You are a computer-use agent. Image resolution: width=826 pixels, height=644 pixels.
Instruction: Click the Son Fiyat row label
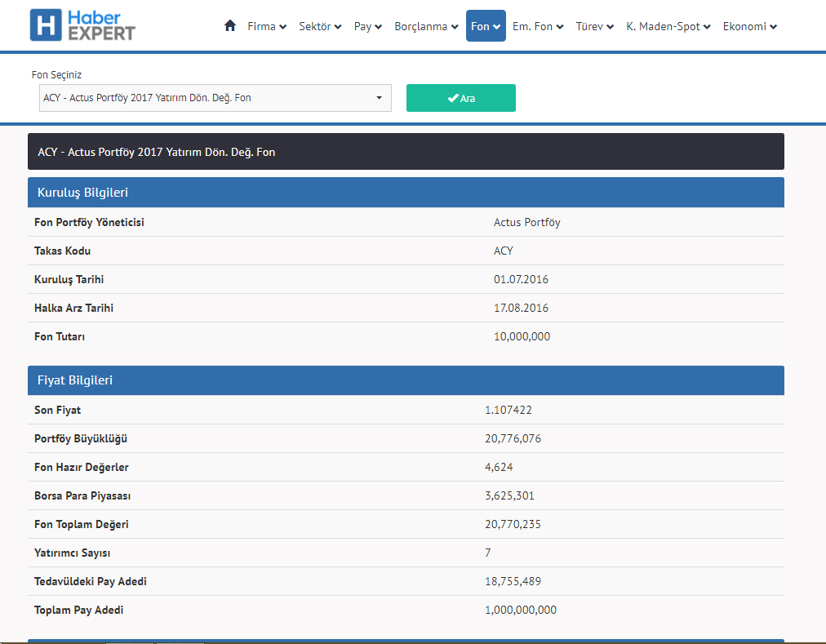pyautogui.click(x=57, y=410)
